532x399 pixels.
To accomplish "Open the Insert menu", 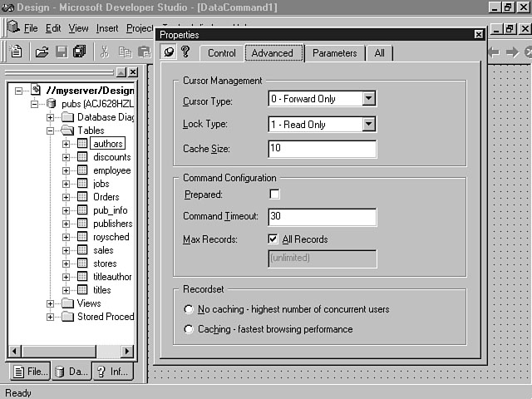I will click(107, 28).
